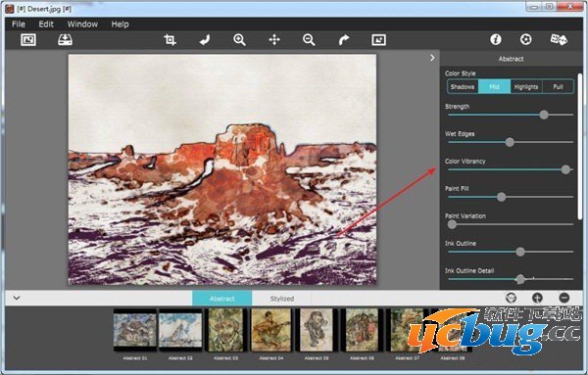Click the Abstract panel header
This screenshot has height=375, width=588.
[512, 59]
